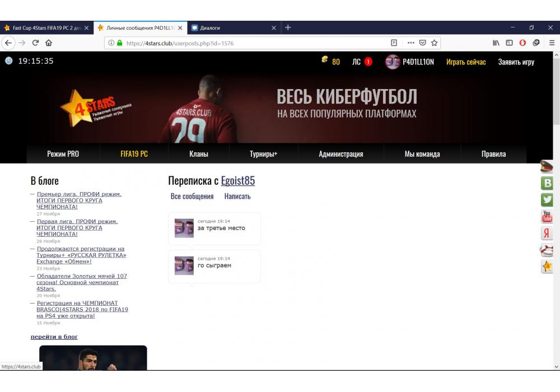The width and height of the screenshot is (560, 392).
Task: Click avatar on 'за третье место' message
Action: coord(184,228)
